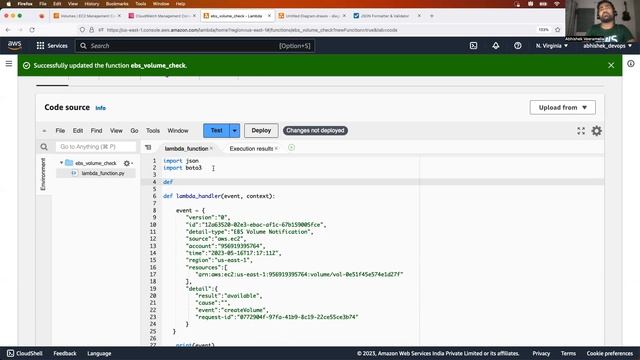Click the Feedback footer link
Image resolution: width=640 pixels, height=360 pixels.
pyautogui.click(x=65, y=353)
